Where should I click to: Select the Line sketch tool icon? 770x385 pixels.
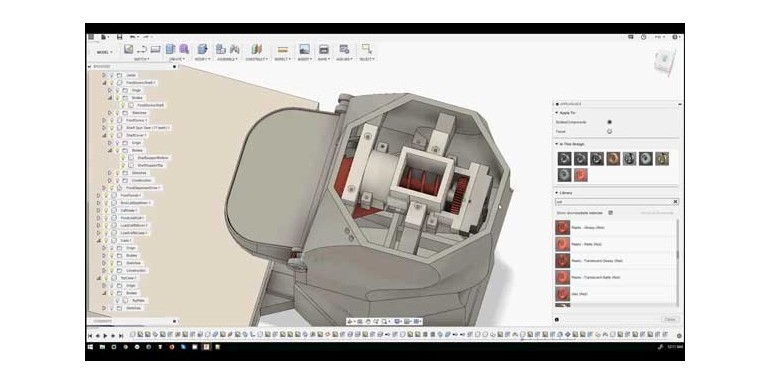click(x=142, y=49)
